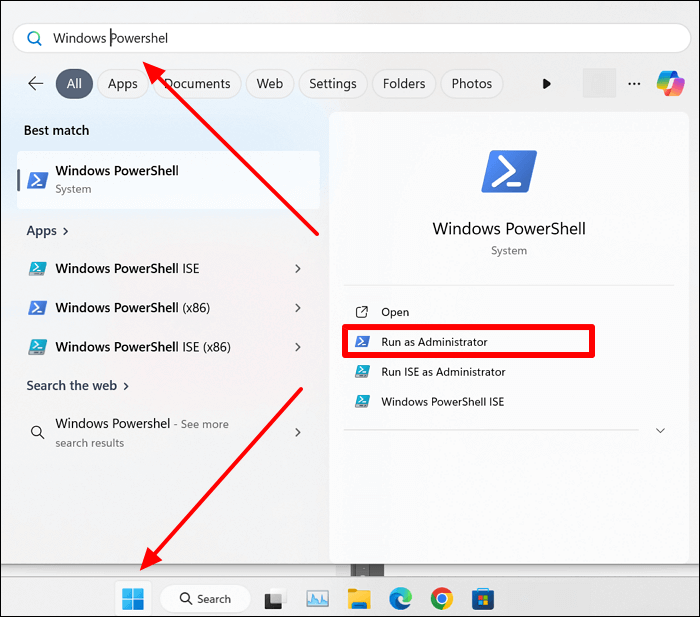Switch to the Settings filter tab

pyautogui.click(x=333, y=83)
